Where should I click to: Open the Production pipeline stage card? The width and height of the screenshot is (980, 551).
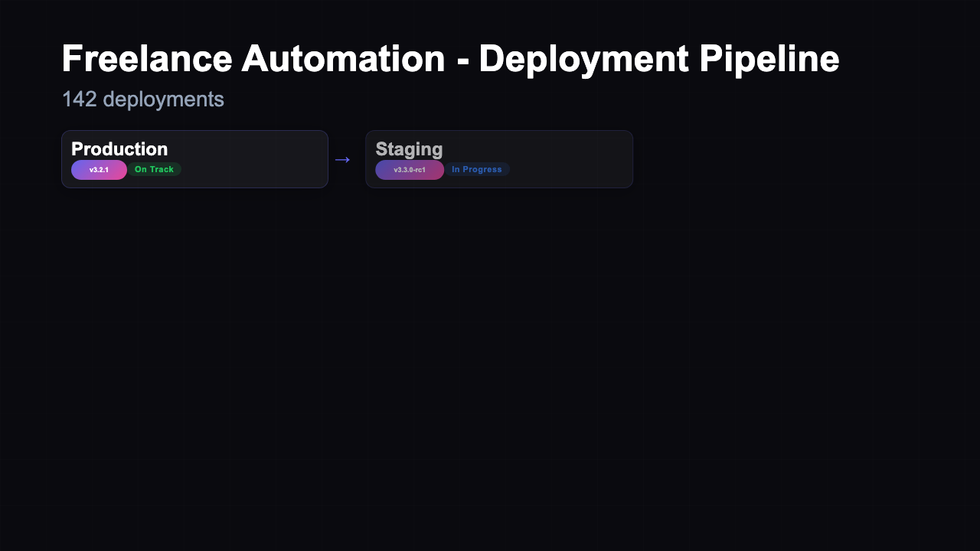coord(194,159)
